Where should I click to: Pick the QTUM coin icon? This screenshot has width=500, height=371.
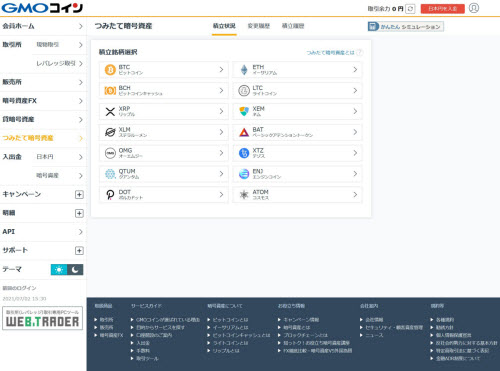click(110, 174)
